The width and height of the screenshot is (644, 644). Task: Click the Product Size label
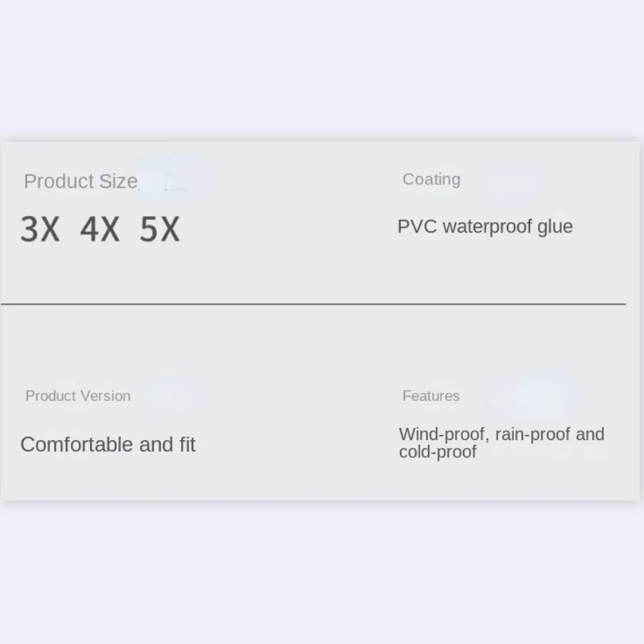80,182
